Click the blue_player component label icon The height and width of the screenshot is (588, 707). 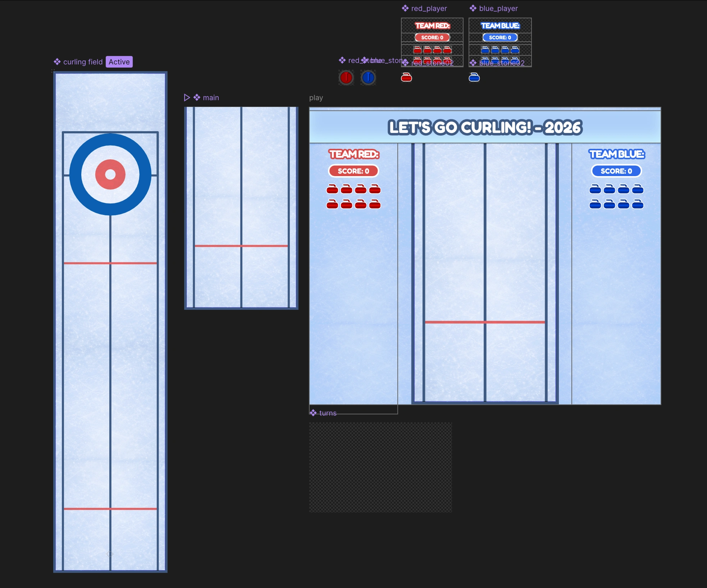pyautogui.click(x=473, y=8)
